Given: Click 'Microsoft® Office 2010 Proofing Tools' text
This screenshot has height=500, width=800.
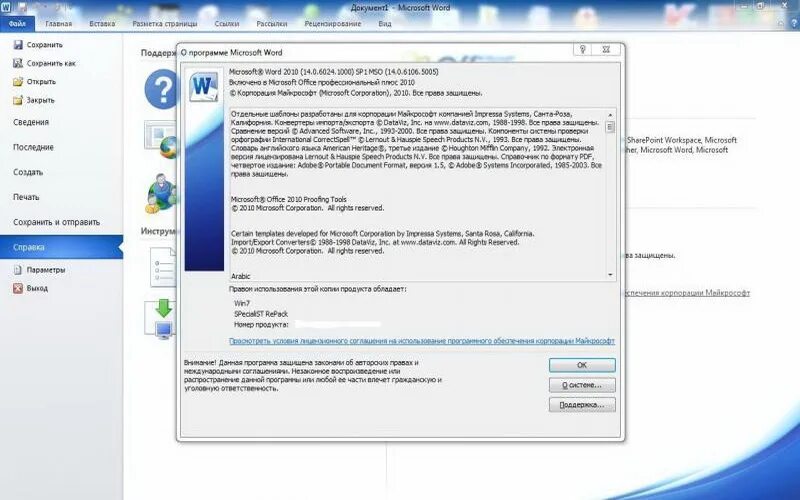Looking at the screenshot, I should 289,199.
